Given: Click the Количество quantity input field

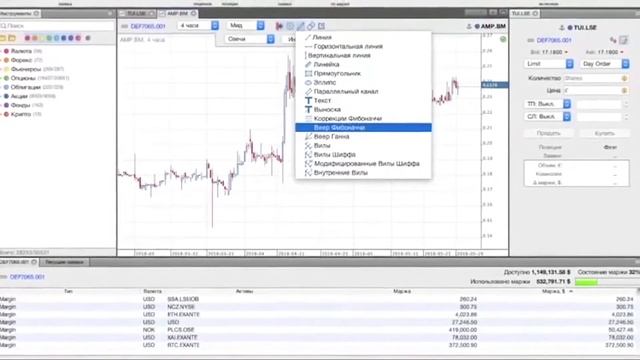Looking at the screenshot, I should point(596,78).
